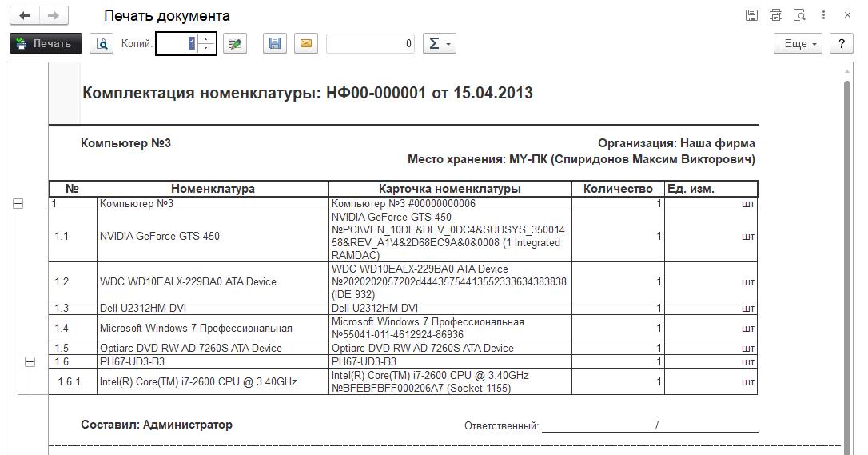This screenshot has width=868, height=455.
Task: Click Место хранения: МУ-ПК line
Action: [581, 159]
